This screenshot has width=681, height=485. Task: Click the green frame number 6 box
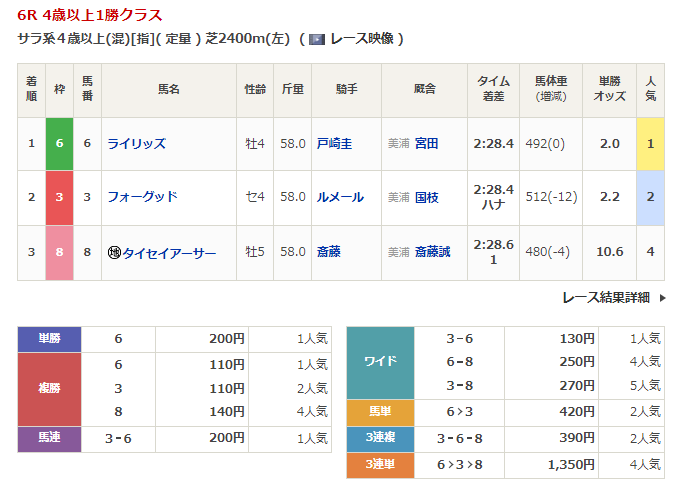(x=59, y=143)
